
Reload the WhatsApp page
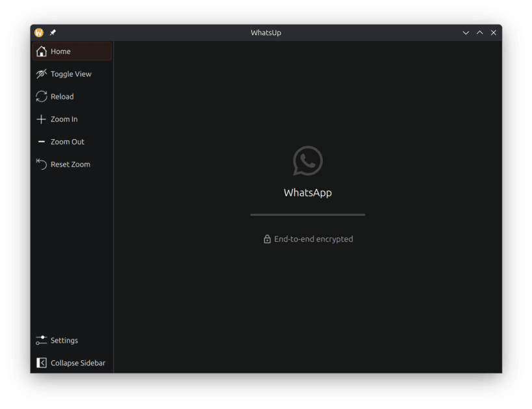(72, 96)
